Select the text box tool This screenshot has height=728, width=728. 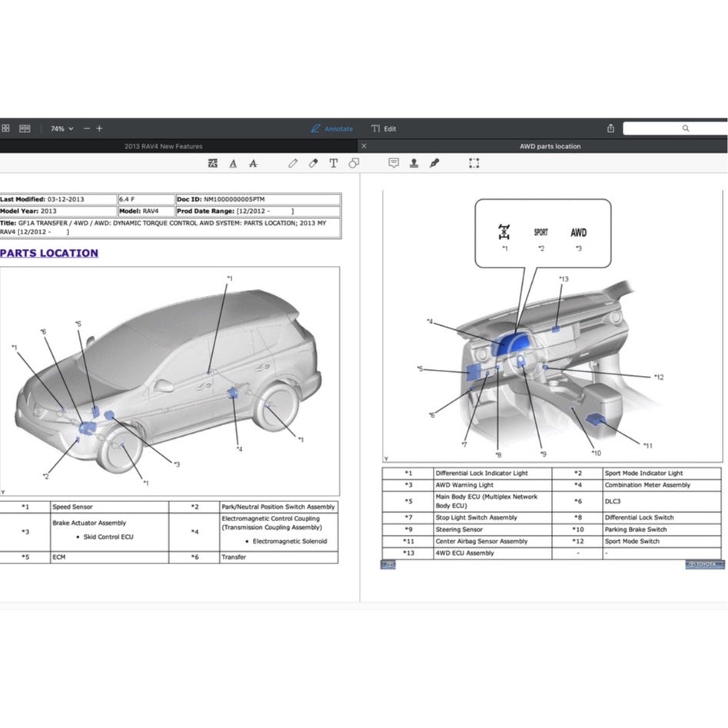click(x=333, y=163)
